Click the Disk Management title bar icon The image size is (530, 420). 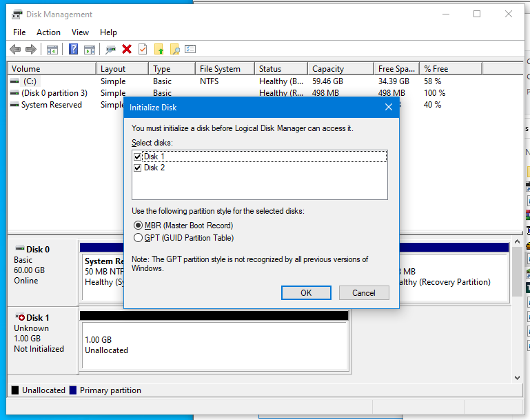[17, 14]
